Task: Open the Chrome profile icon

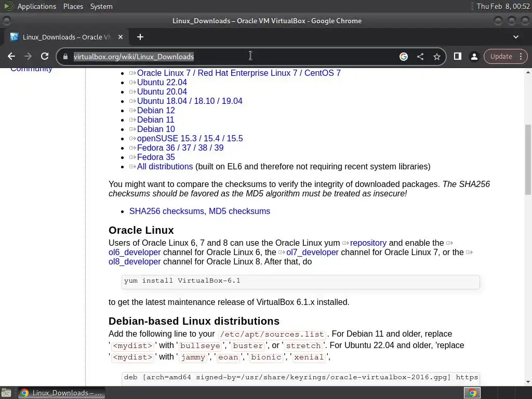Action: point(474,56)
